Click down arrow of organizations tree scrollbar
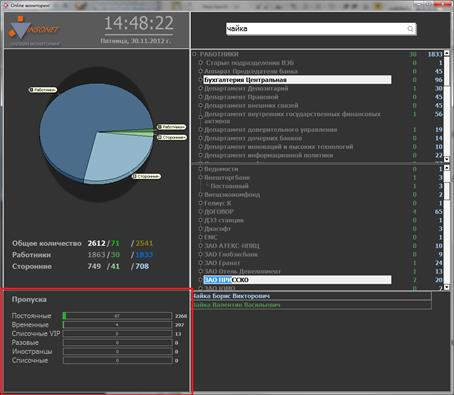Image resolution: width=454 pixels, height=395 pixels. tap(447, 287)
